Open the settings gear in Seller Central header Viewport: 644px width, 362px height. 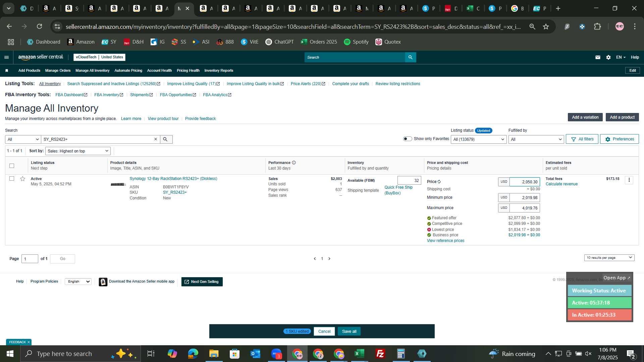608,57
